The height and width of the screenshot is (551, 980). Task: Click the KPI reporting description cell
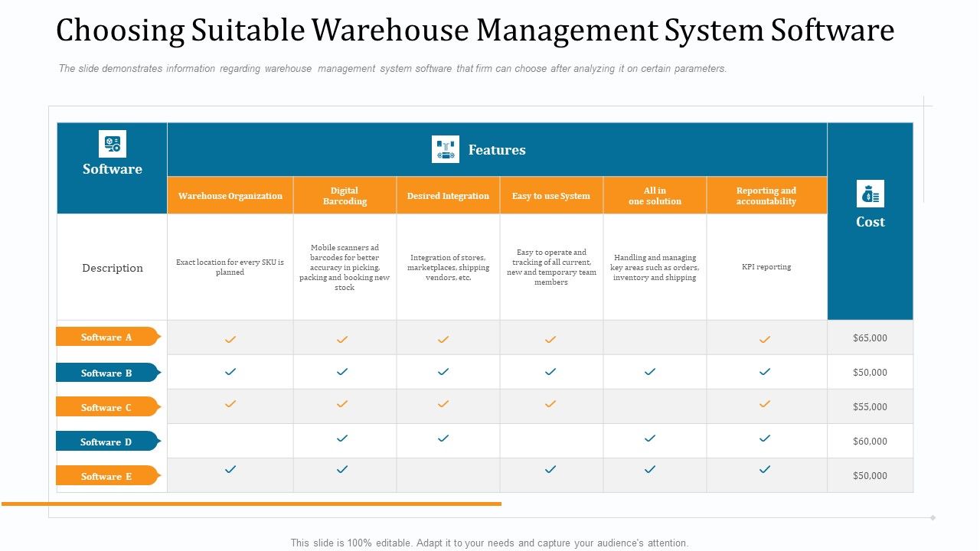point(766,267)
